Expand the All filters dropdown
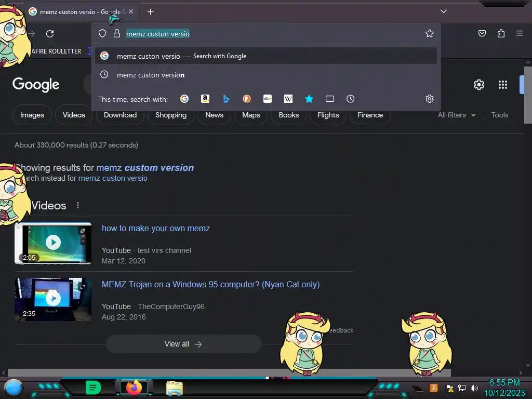Screen dimensions: 532x399 click(x=457, y=115)
